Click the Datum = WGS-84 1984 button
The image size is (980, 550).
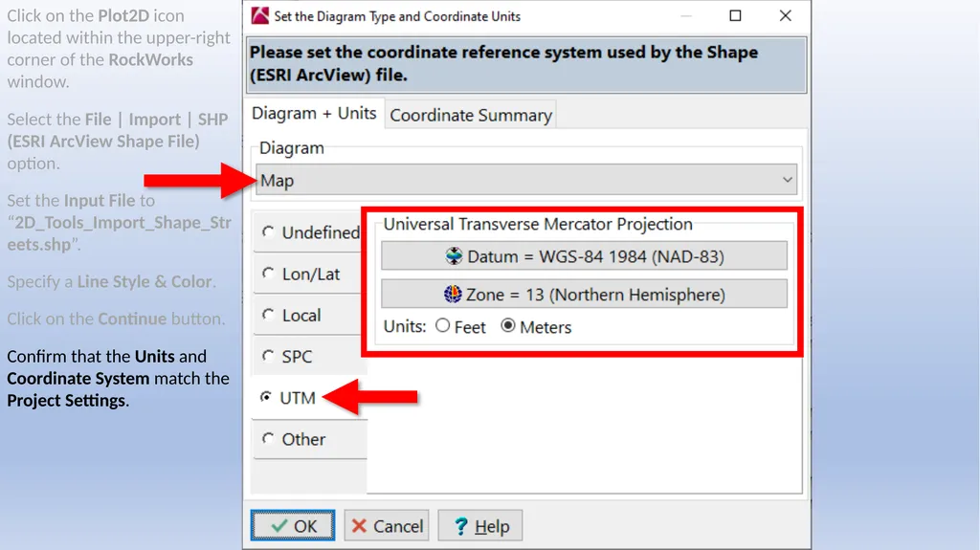tap(585, 256)
